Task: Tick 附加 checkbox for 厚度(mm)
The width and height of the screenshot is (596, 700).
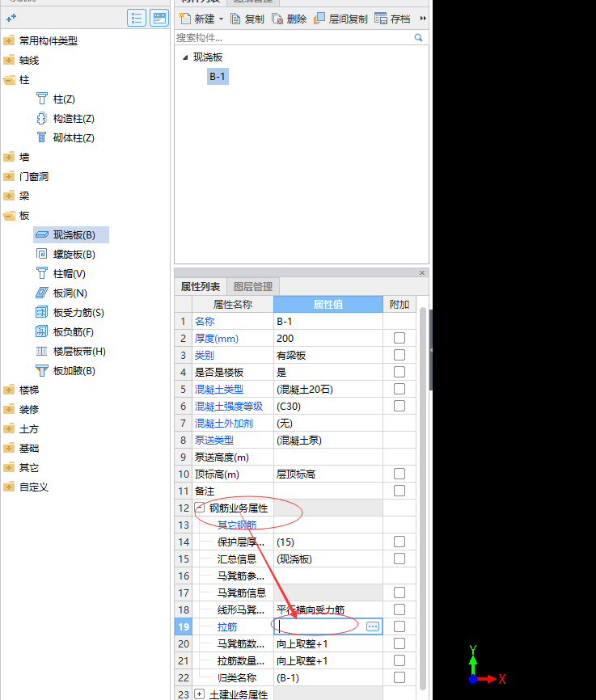Action: pos(399,338)
